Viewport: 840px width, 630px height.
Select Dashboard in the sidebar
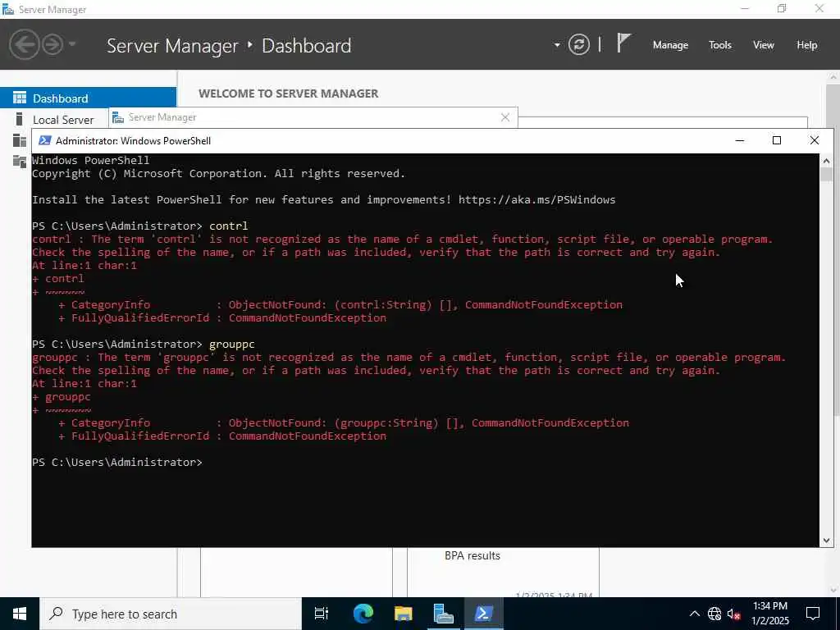coord(88,98)
